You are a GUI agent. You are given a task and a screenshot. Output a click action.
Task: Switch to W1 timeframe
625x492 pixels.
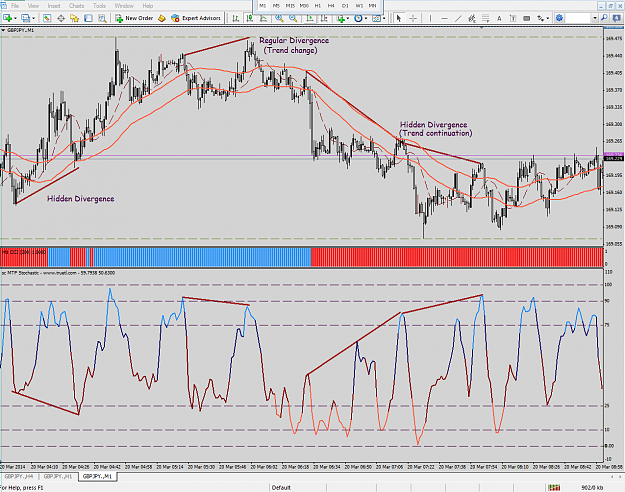point(359,6)
